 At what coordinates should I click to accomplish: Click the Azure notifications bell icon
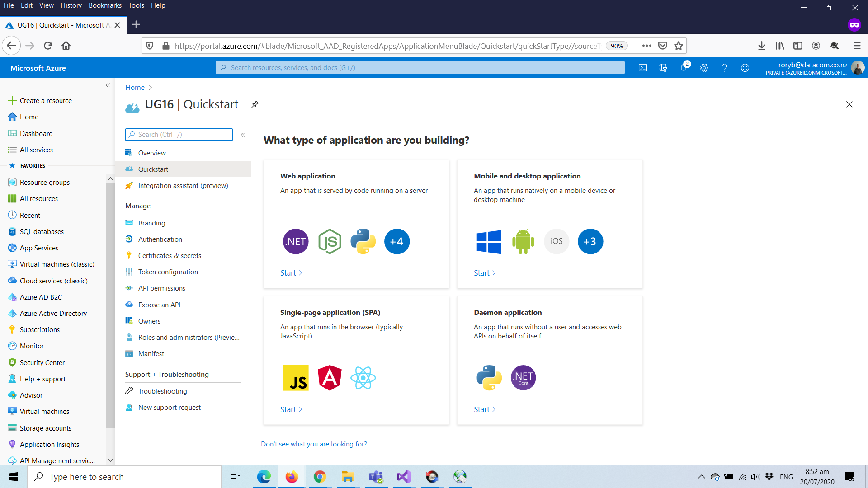(684, 67)
